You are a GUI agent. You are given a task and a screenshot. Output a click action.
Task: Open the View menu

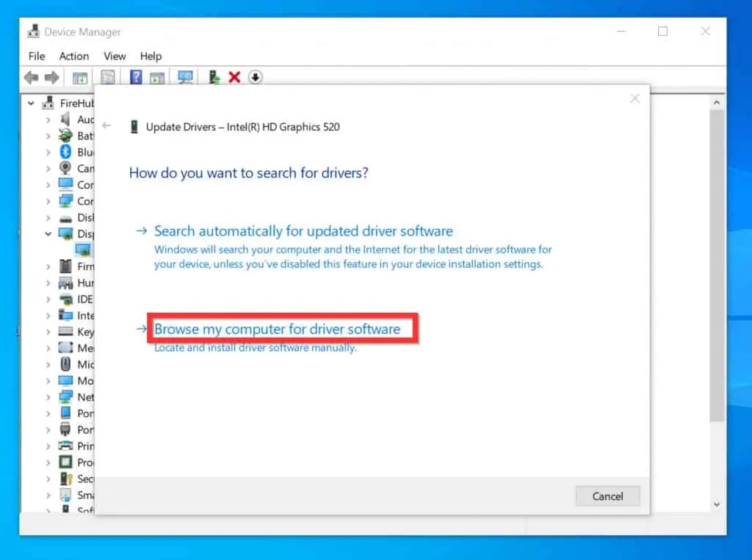click(115, 56)
